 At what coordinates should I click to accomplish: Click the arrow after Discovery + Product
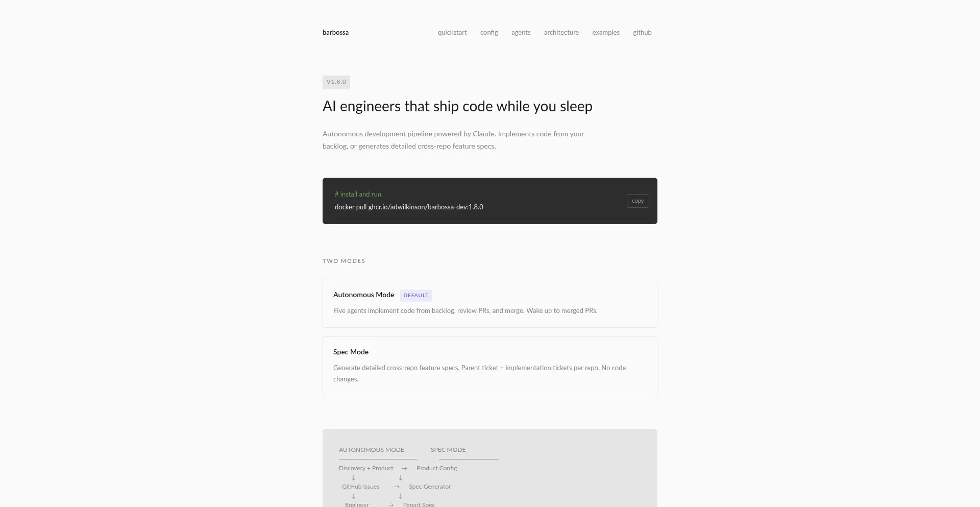click(x=404, y=469)
